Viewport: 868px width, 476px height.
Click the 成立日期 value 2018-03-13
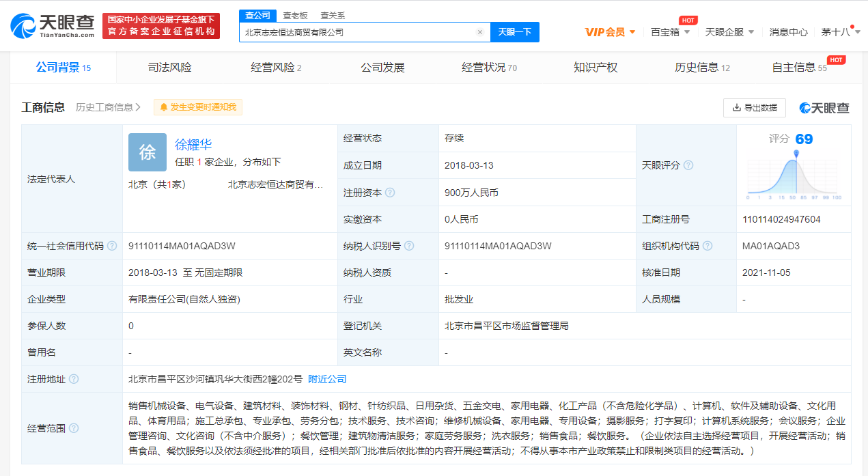coord(468,165)
